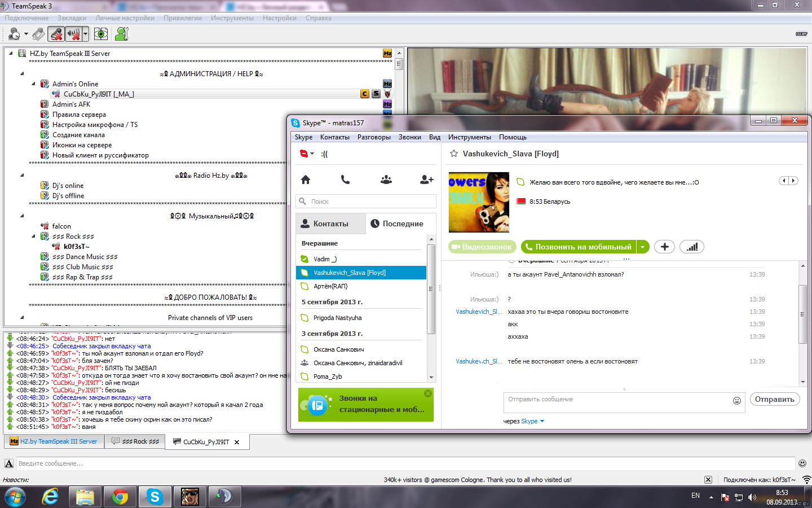Collapse the Radio Hz.by section
Screen dimensions: 812x508
[x=22, y=175]
